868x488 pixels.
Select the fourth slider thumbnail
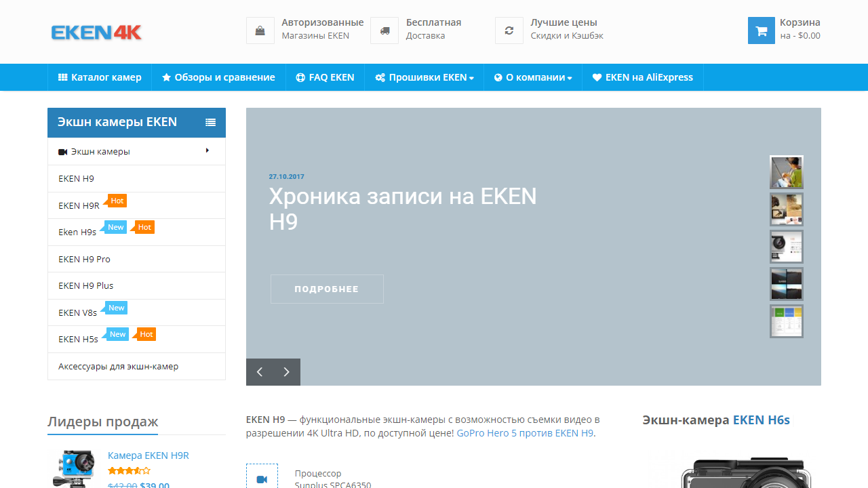(787, 284)
